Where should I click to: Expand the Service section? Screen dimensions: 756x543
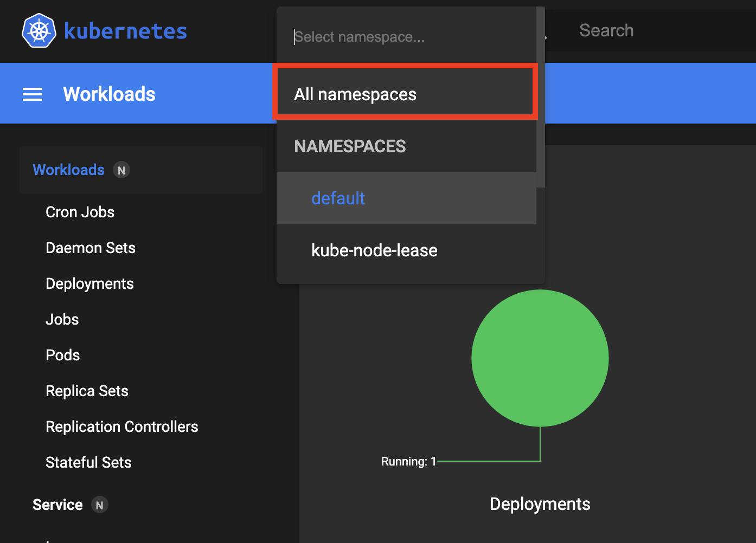tap(57, 505)
